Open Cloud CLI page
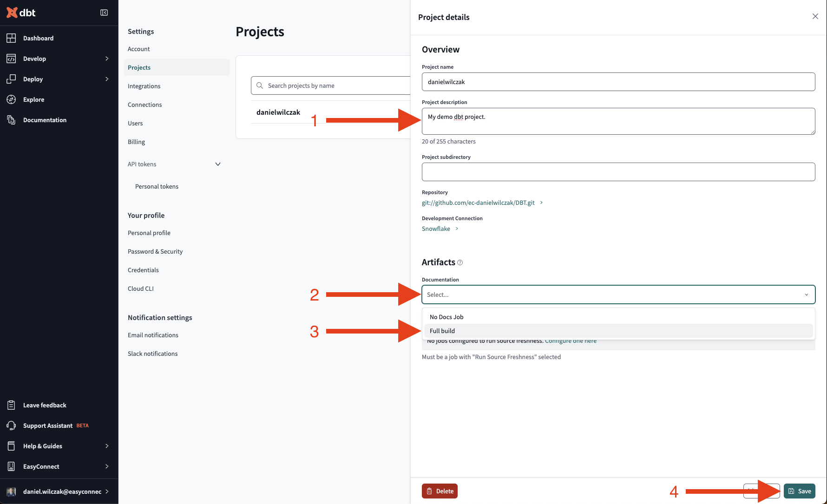 pyautogui.click(x=141, y=288)
